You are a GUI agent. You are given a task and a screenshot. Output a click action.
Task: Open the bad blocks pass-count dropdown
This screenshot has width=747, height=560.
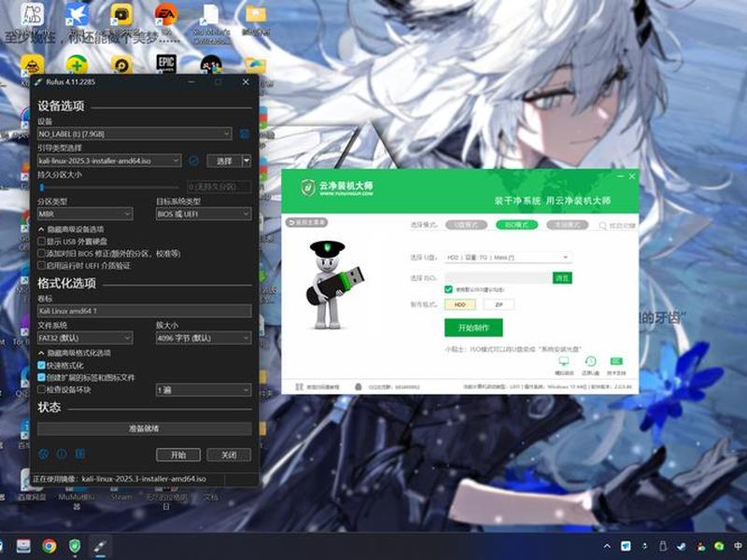pos(204,390)
